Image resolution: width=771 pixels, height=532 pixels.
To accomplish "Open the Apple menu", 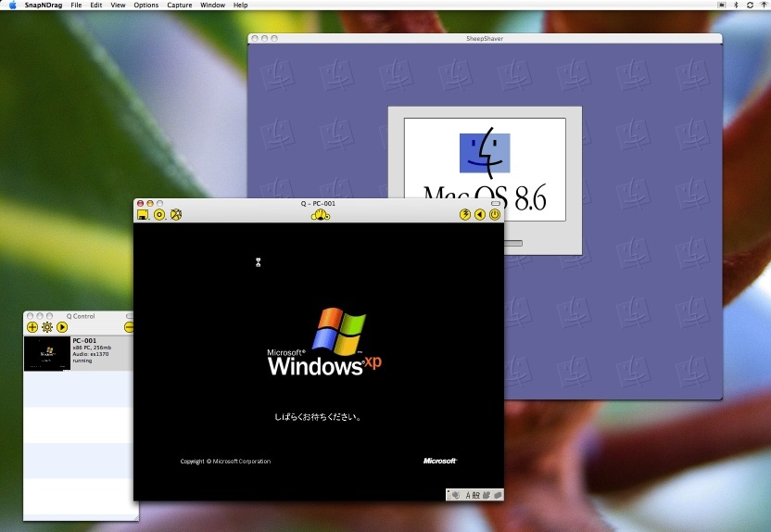I will point(12,6).
